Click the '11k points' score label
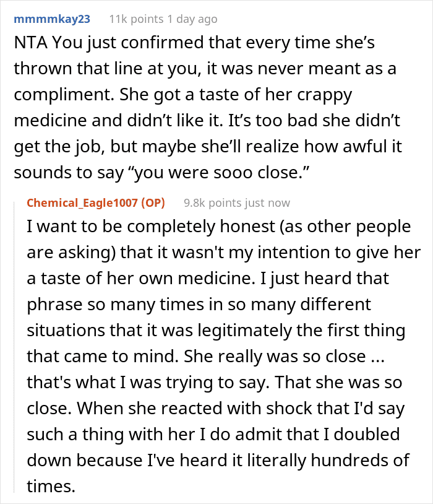Image resolution: width=433 pixels, height=504 pixels. pyautogui.click(x=136, y=19)
